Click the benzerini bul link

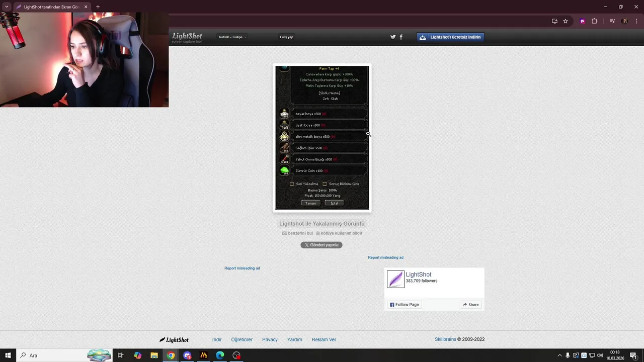click(x=297, y=233)
